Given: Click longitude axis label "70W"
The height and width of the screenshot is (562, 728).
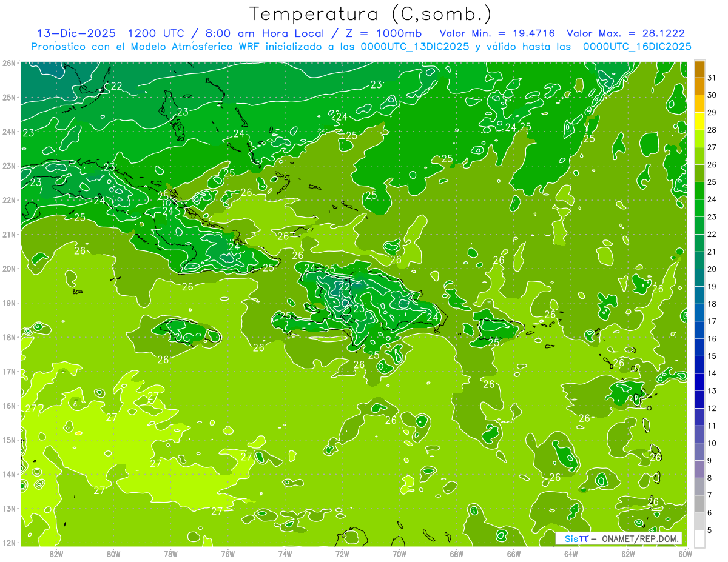Looking at the screenshot, I should (399, 554).
